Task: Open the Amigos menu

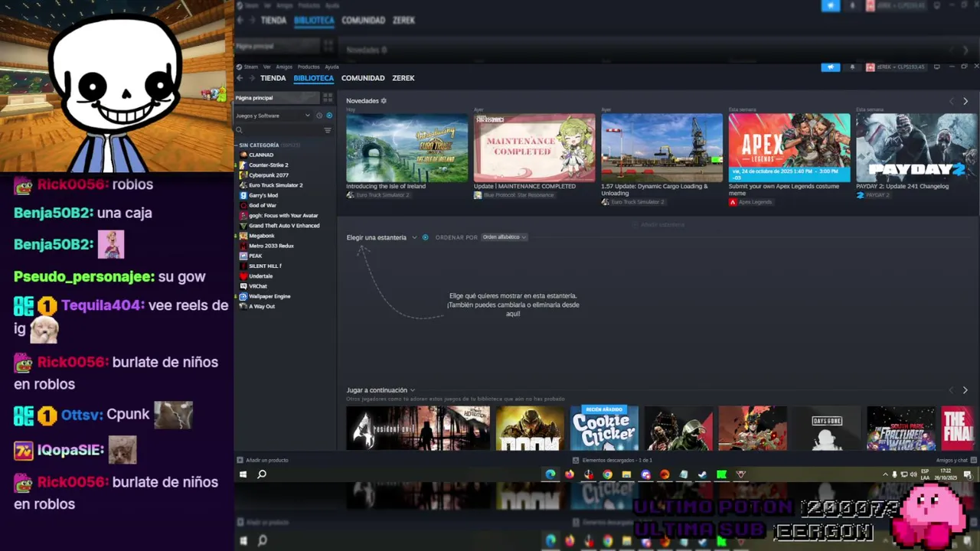Action: click(284, 67)
